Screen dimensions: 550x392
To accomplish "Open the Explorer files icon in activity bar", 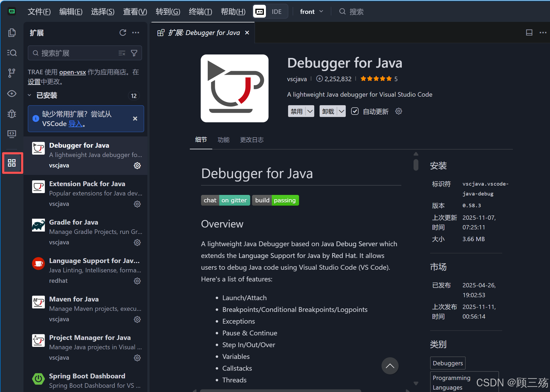I will pyautogui.click(x=12, y=33).
